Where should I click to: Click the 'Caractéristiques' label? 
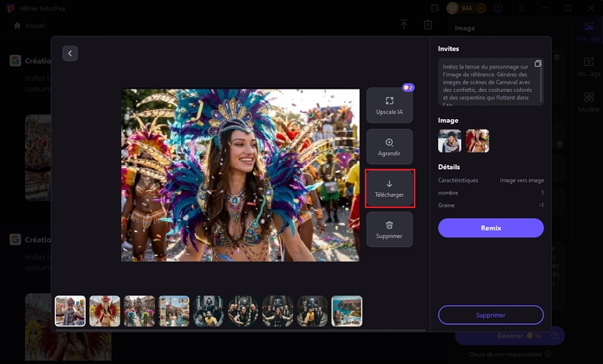[x=458, y=180]
